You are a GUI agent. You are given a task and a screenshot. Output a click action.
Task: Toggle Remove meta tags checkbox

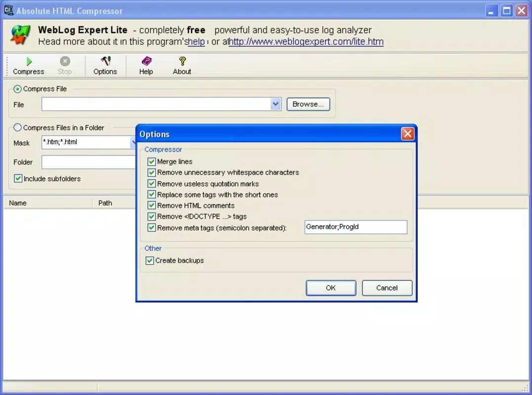151,228
